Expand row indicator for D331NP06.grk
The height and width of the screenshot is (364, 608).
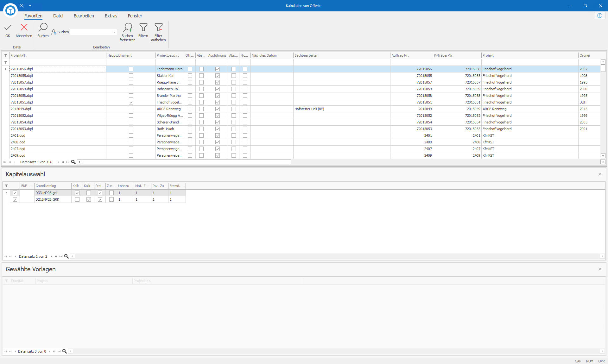pos(6,193)
